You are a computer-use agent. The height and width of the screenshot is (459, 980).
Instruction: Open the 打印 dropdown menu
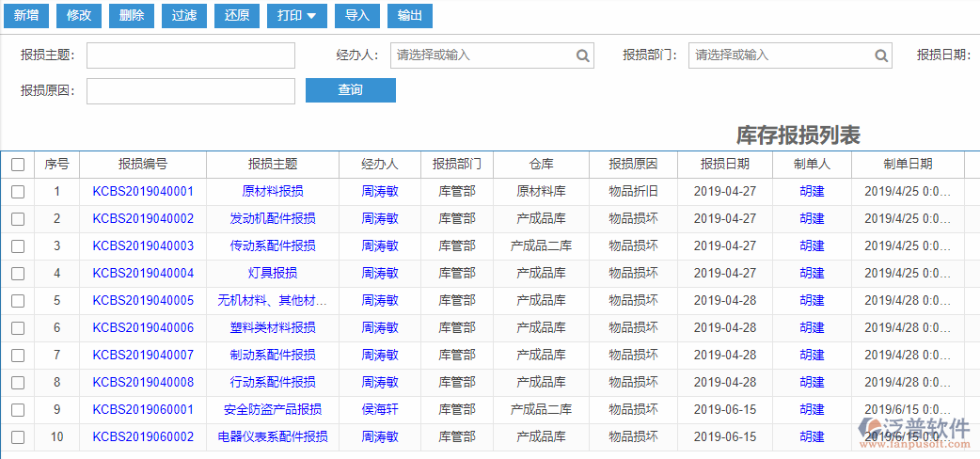[x=297, y=16]
